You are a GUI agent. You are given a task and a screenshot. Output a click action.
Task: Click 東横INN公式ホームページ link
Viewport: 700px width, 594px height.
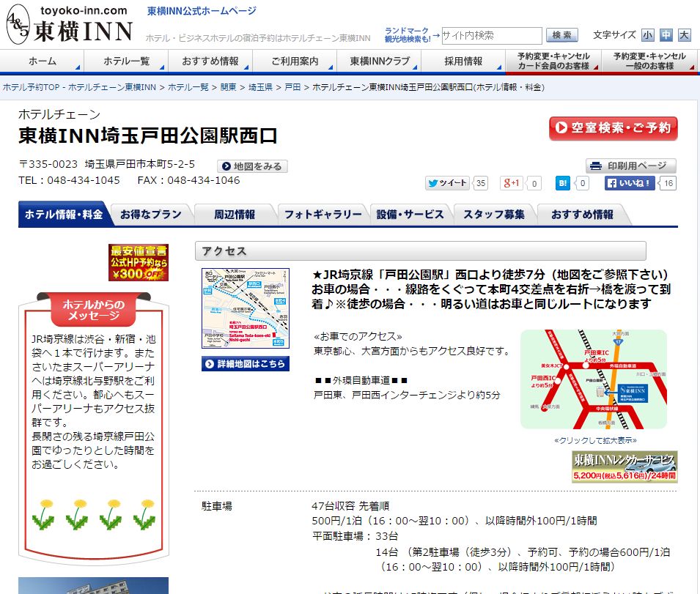coord(202,11)
